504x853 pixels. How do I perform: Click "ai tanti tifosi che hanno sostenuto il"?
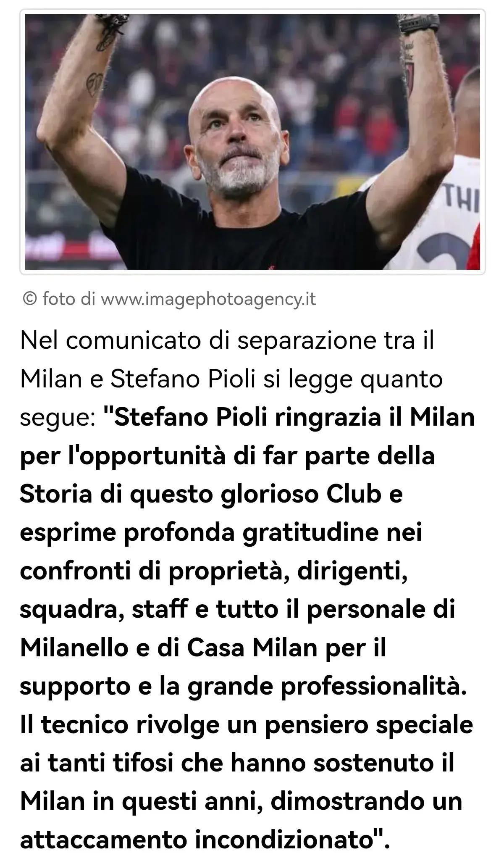click(x=237, y=763)
